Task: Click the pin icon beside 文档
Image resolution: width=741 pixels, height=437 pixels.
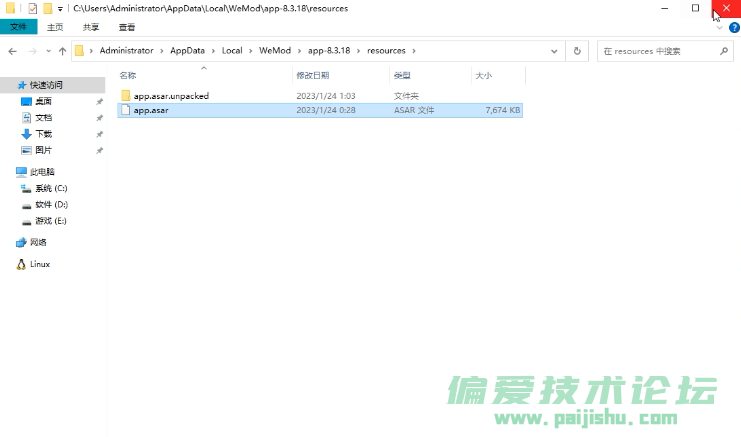Action: click(x=99, y=118)
